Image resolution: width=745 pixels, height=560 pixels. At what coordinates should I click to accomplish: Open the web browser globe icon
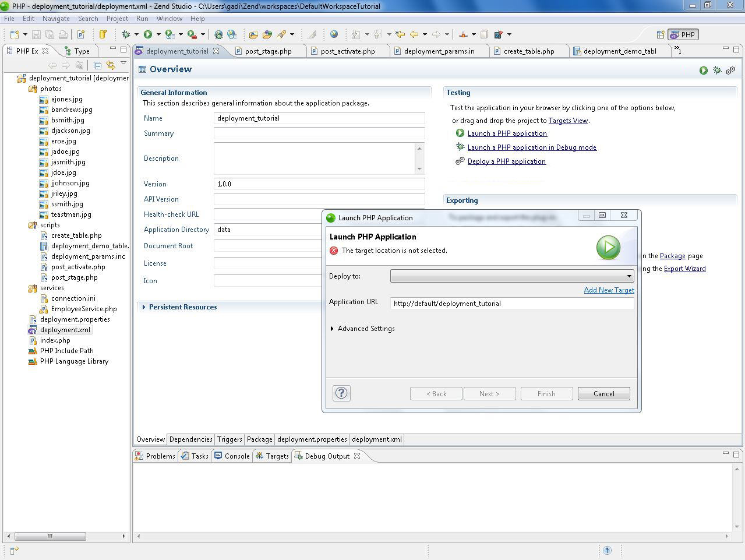tap(334, 34)
